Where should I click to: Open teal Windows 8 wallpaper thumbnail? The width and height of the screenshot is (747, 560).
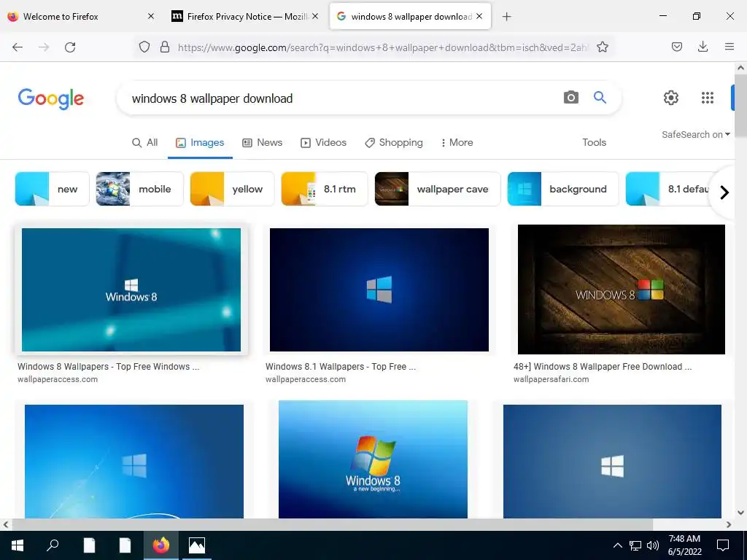(x=131, y=289)
